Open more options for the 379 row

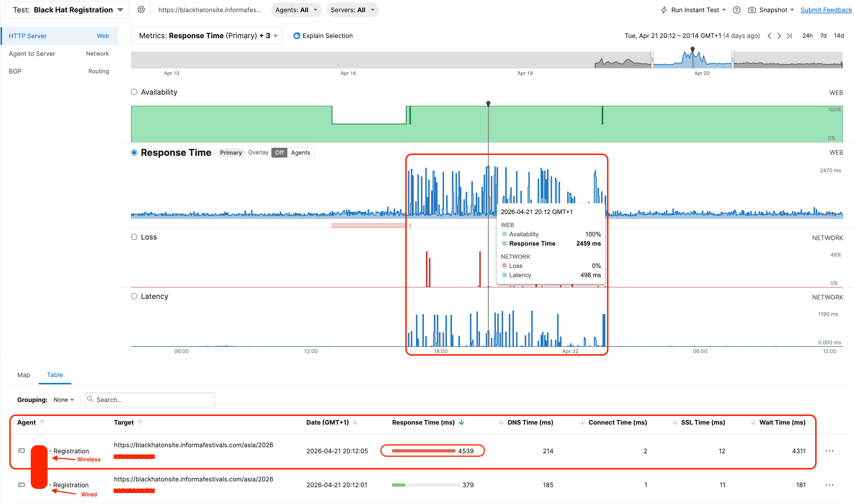tap(830, 485)
